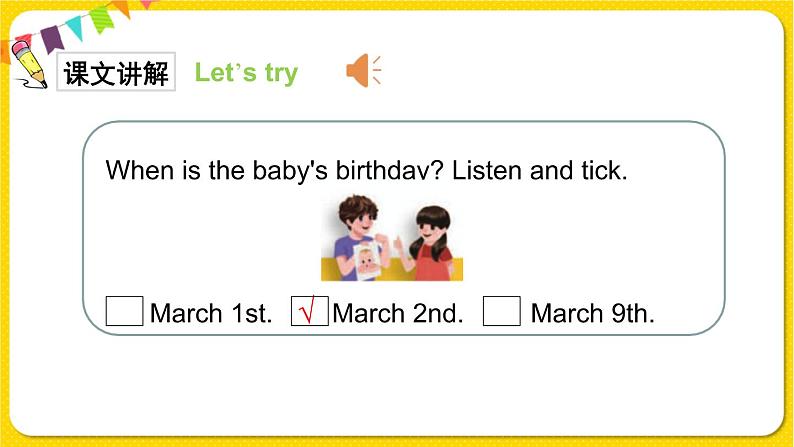794x447 pixels.
Task: Tick the March 1st checkbox
Action: click(125, 311)
